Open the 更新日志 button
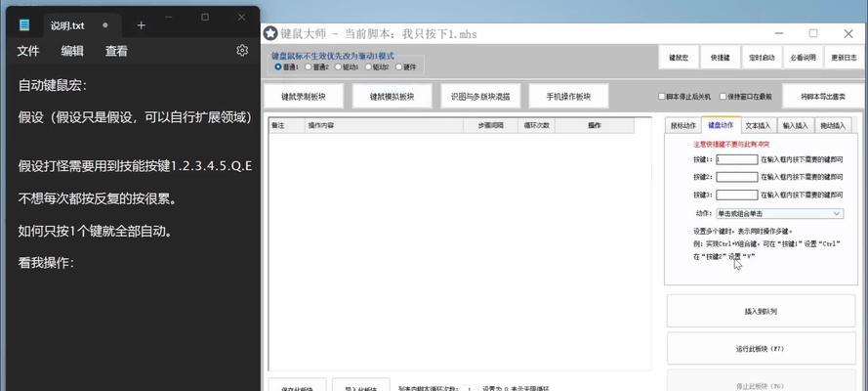Viewport: 868px width, 391px height. point(845,58)
